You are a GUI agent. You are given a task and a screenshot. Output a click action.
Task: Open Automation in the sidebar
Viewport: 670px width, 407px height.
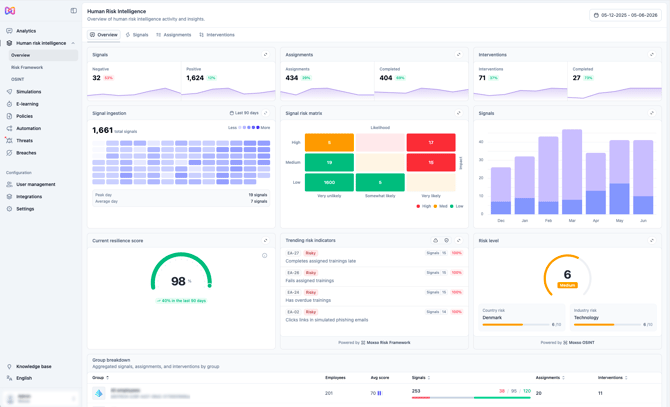click(x=28, y=128)
